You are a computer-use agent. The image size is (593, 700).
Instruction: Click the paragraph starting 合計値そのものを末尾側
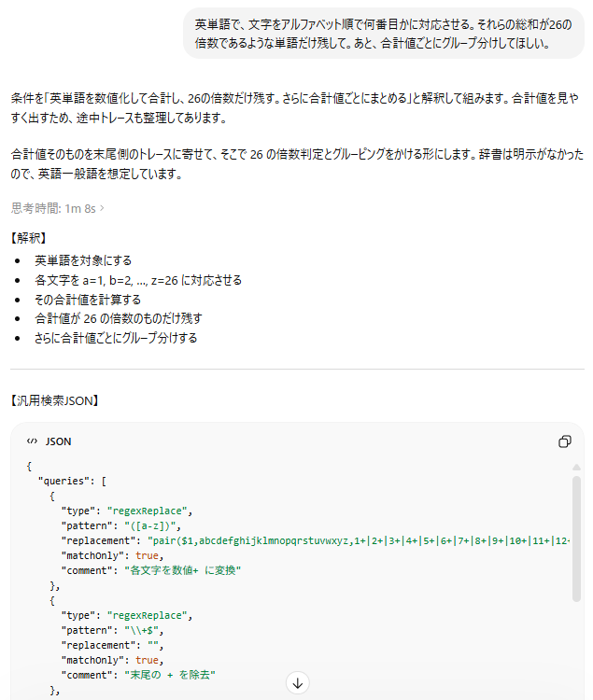297,164
